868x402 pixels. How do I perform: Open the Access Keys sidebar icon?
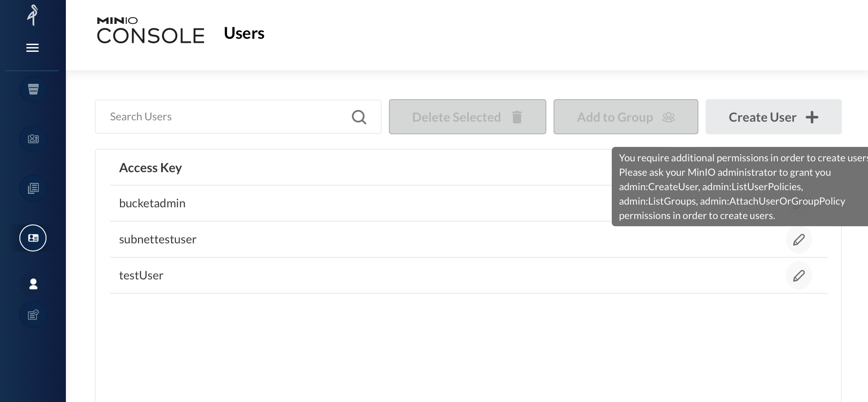[33, 139]
